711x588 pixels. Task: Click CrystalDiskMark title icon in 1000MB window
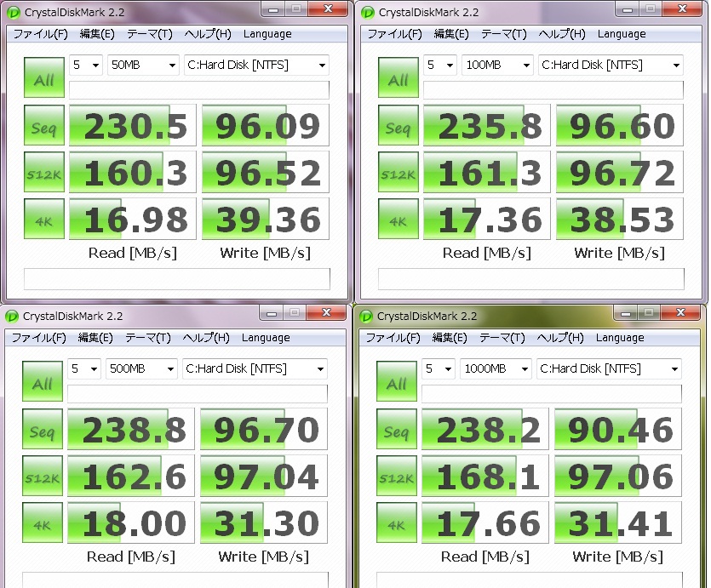click(x=366, y=317)
